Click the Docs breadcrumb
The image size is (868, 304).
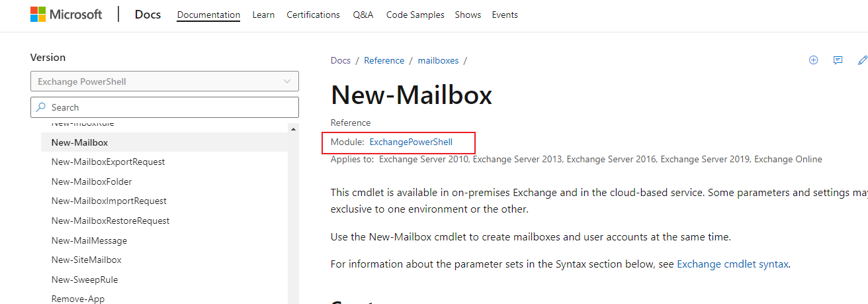[341, 60]
